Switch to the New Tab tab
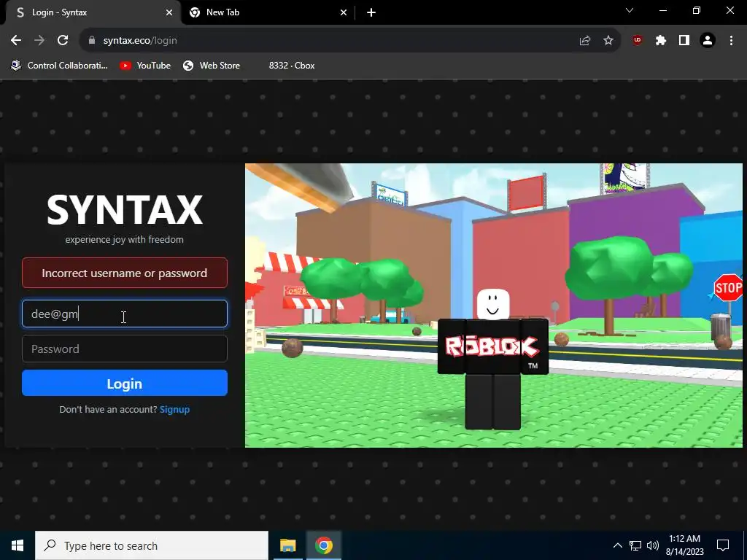The height and width of the screenshot is (560, 747). (268, 12)
